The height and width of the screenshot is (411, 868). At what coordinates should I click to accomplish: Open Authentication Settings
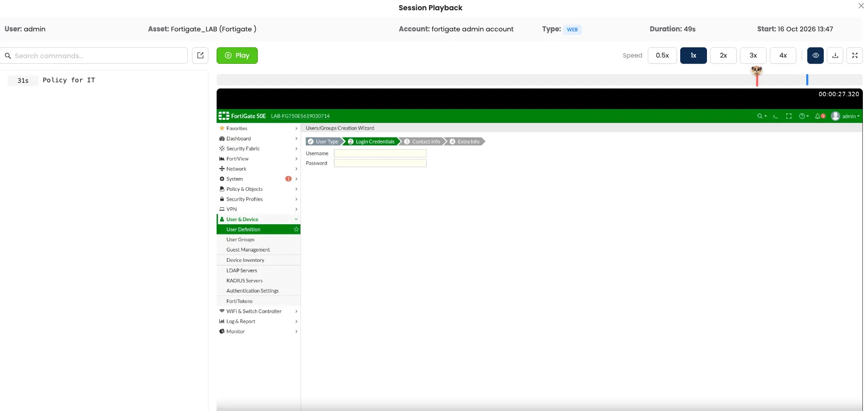258,291
